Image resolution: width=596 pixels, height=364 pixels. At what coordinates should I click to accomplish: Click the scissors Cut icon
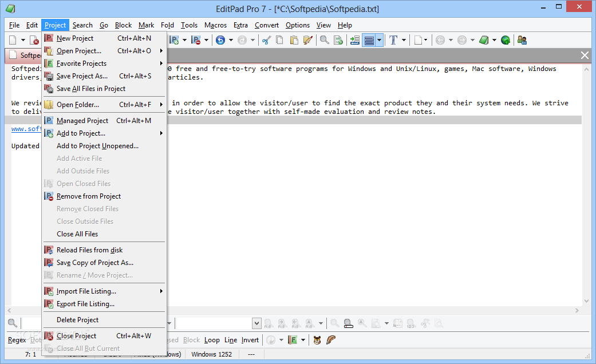point(266,40)
